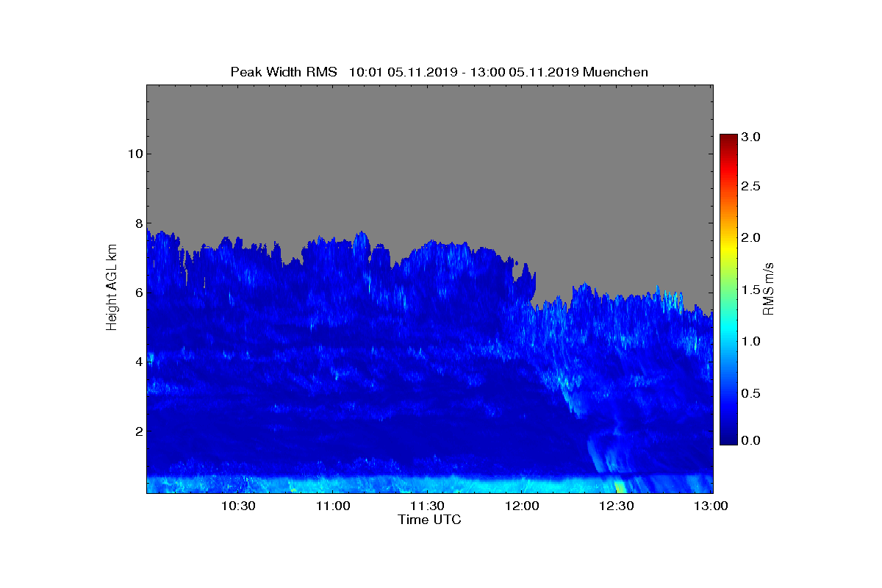Select the 11:00 time axis label

coord(333,506)
